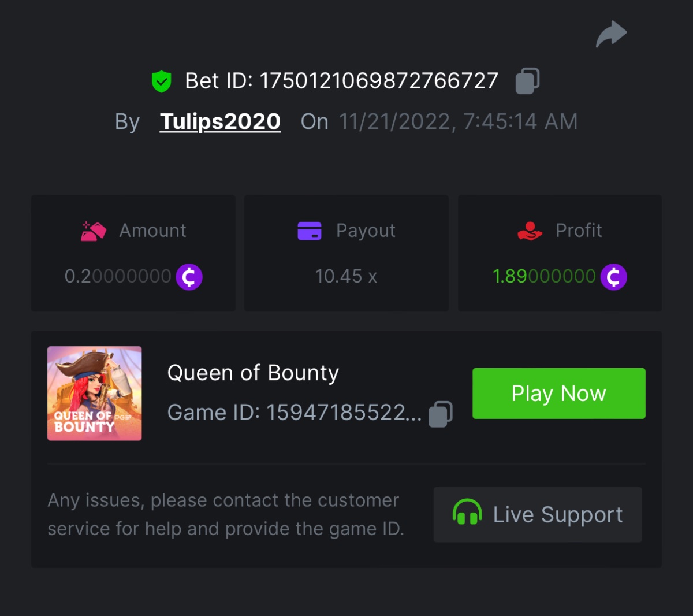Copy the Bet ID to clipboard
693x616 pixels.
tap(527, 81)
